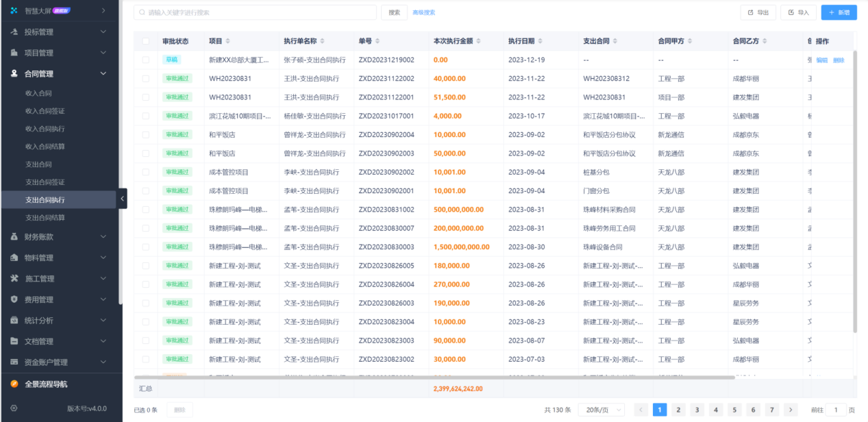This screenshot has width=868, height=422.
Task: Click the settings gear icon near version number
Action: [14, 408]
